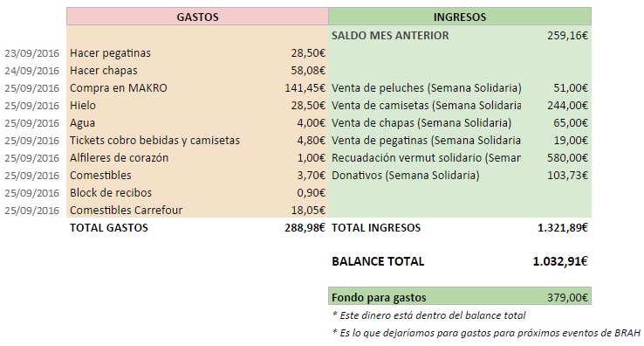
Task: Click the Venta de peluches income cell
Action: [427, 88]
